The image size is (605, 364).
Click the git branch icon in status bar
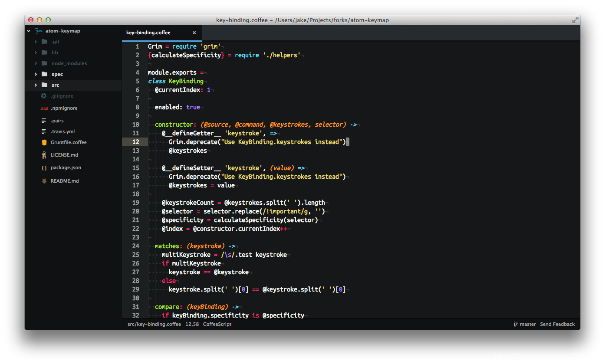[516, 324]
